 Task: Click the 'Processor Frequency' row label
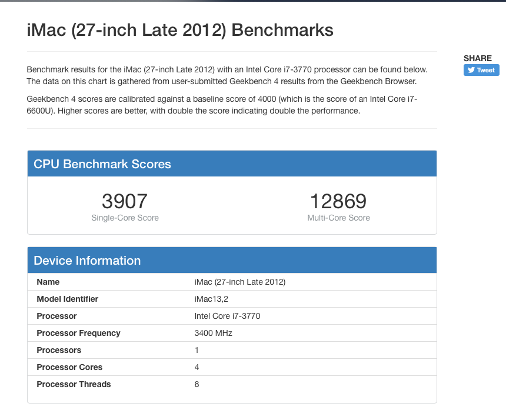coord(78,333)
